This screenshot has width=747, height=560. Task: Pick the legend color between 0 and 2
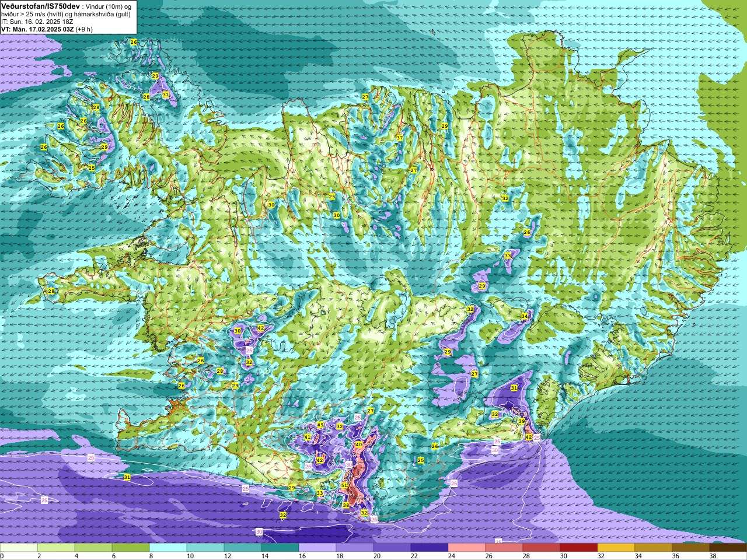pyautogui.click(x=19, y=548)
